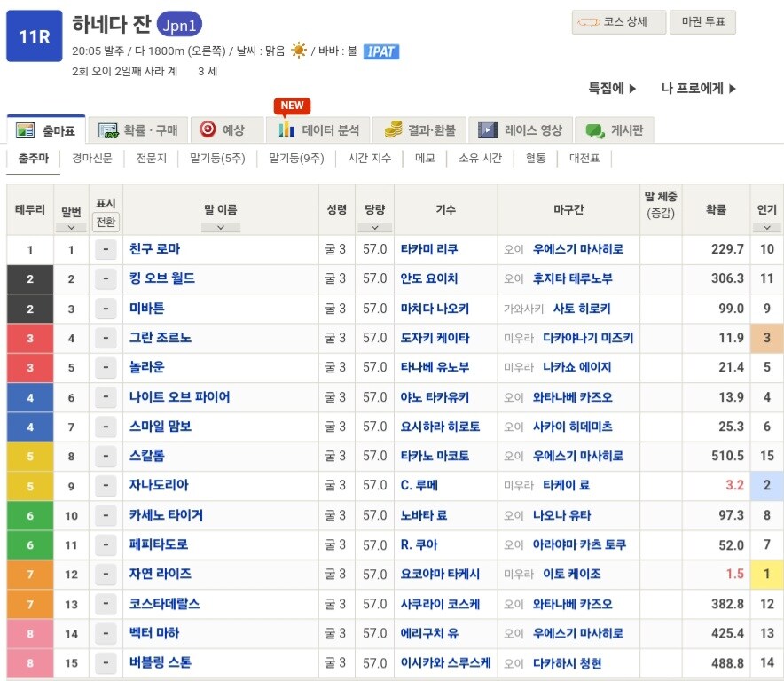Open the 레이스 영상 video icon
Viewport: 784px width, 681px height.
[x=487, y=129]
